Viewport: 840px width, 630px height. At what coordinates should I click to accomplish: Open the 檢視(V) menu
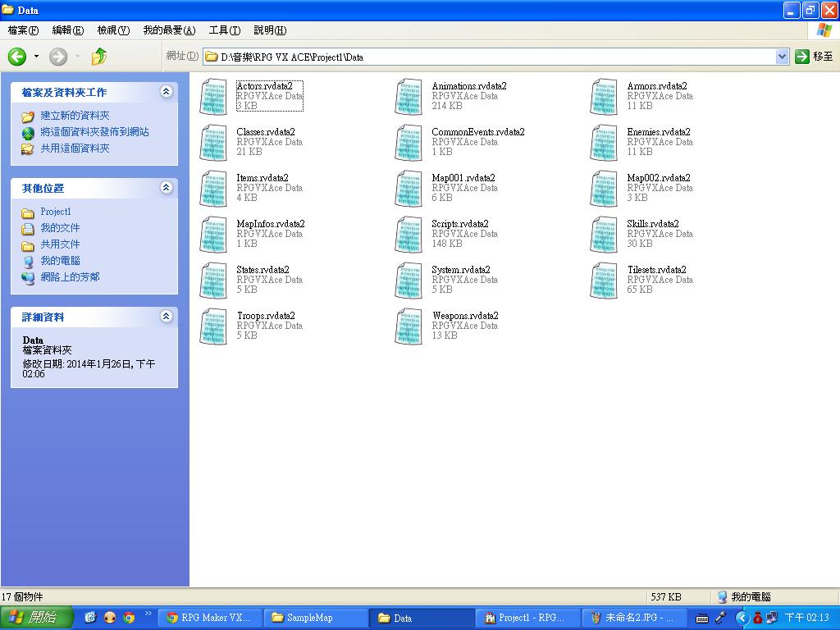[113, 30]
